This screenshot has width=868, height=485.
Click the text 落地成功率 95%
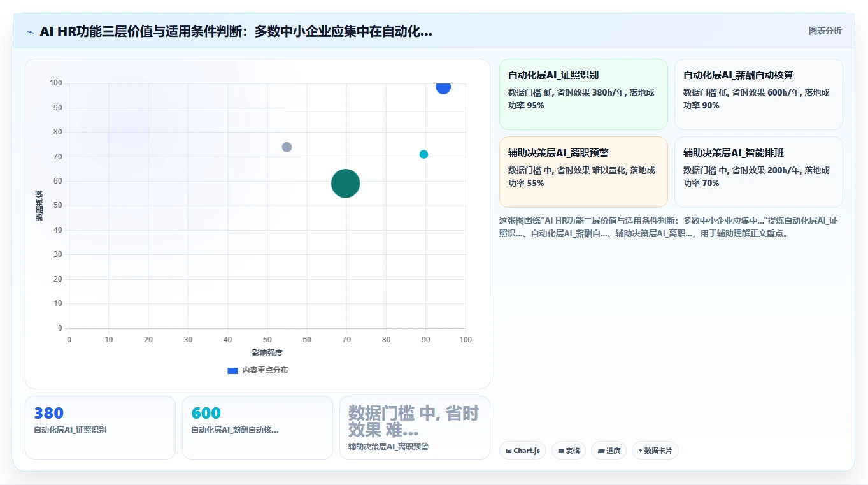coord(581,99)
